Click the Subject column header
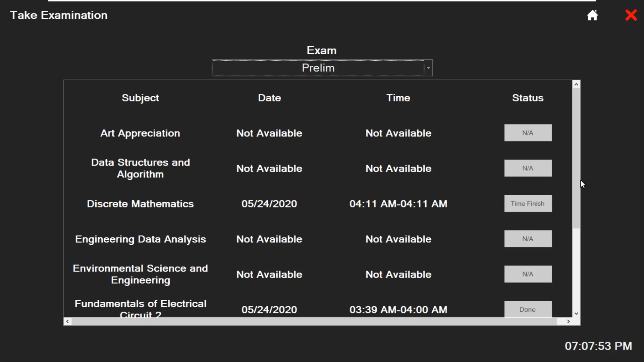 click(x=140, y=98)
